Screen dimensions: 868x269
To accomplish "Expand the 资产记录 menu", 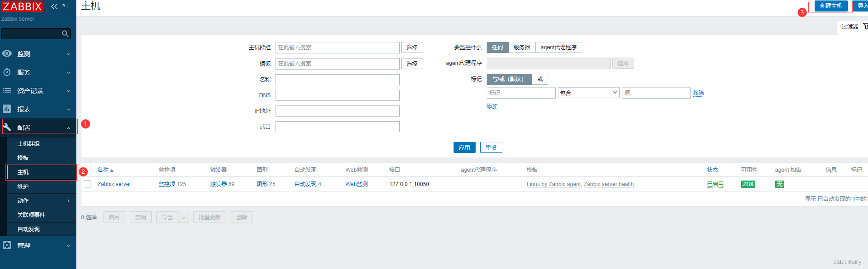I will (69, 91).
